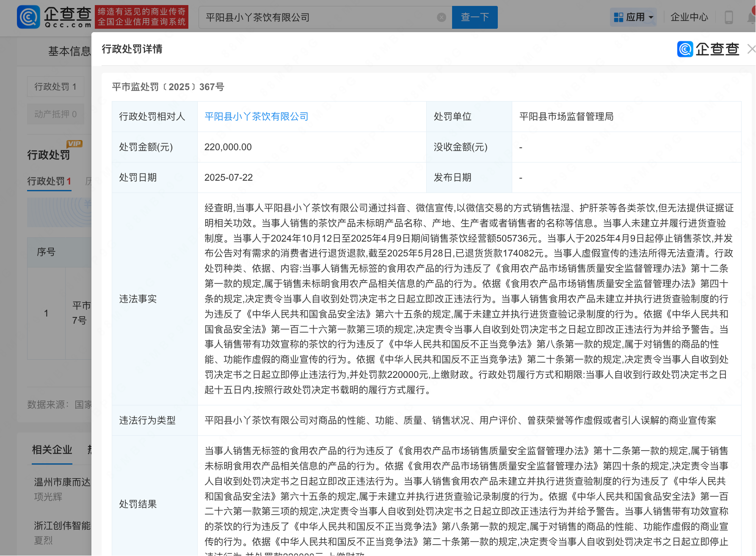The height and width of the screenshot is (556, 756).
Task: Click the 行政处罚 1 filter button
Action: 55,87
